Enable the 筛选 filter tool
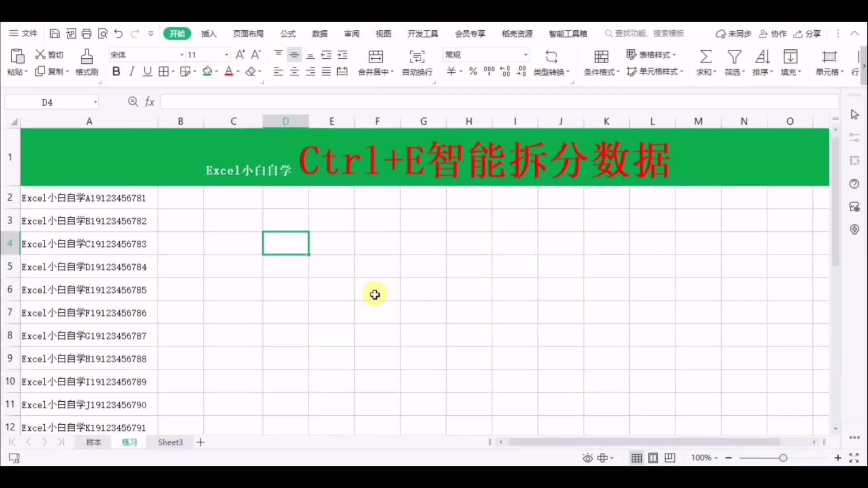 [x=734, y=62]
